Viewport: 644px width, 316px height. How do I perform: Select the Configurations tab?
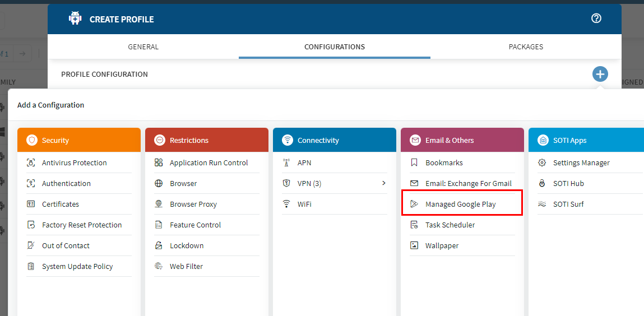point(335,47)
